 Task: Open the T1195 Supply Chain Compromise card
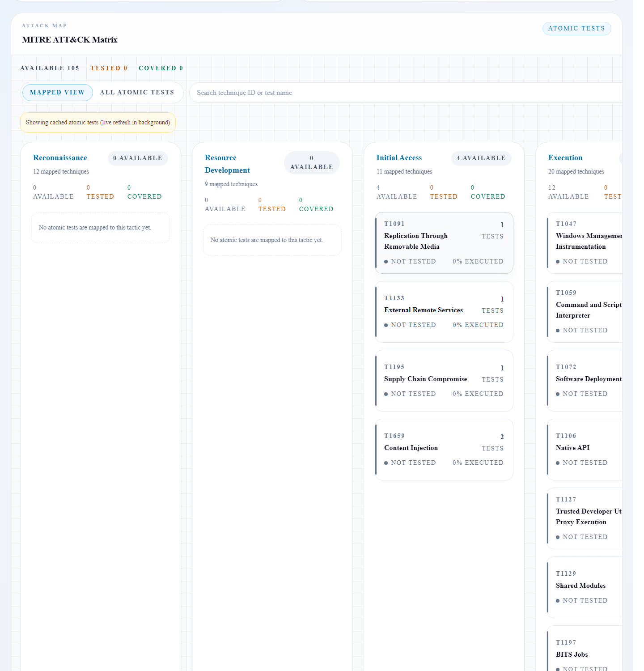point(444,381)
